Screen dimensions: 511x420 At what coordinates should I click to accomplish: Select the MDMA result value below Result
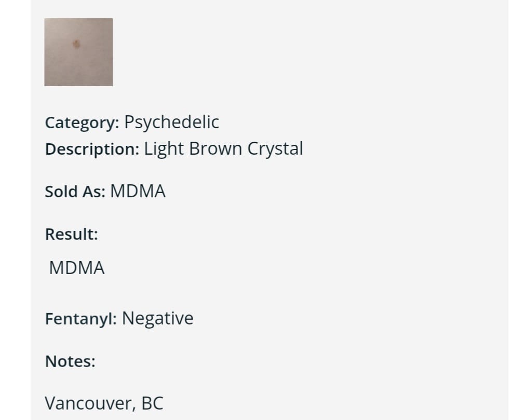pyautogui.click(x=76, y=268)
